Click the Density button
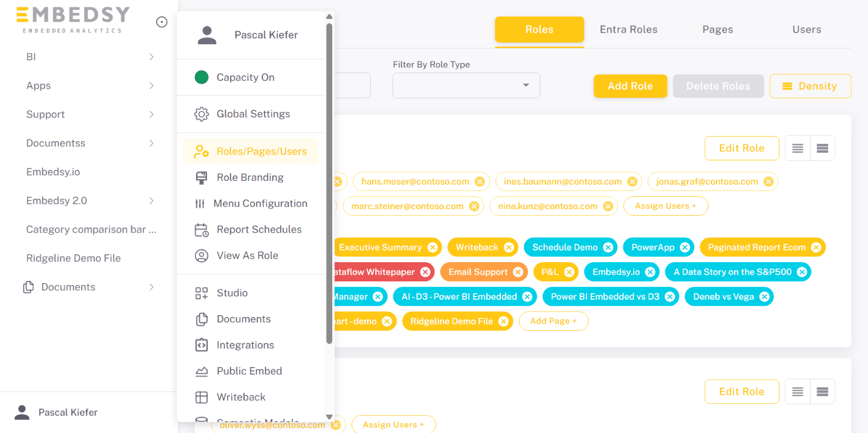The width and height of the screenshot is (868, 433). tap(810, 86)
